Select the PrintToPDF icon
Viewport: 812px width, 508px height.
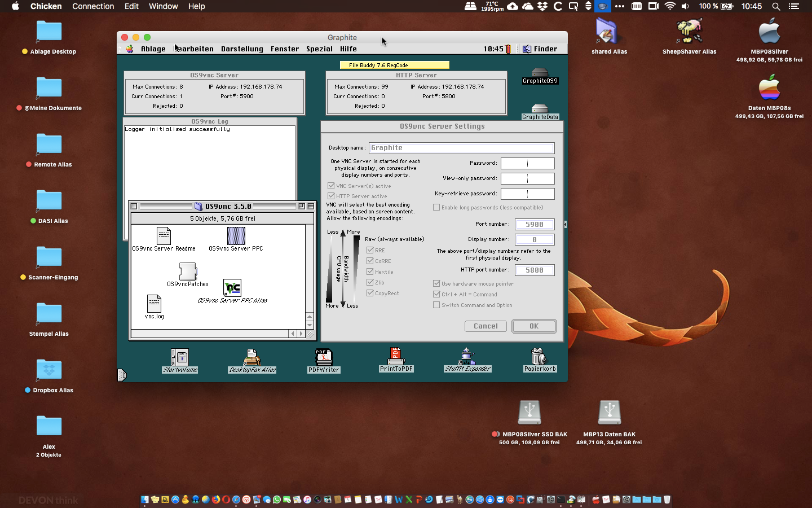(396, 356)
